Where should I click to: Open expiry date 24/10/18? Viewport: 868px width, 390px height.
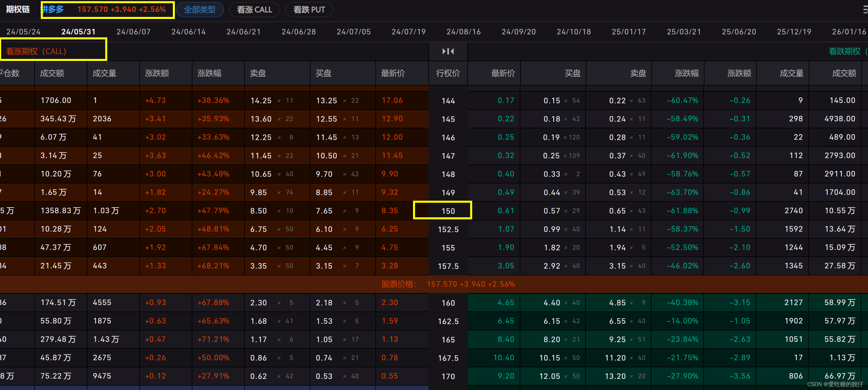574,32
